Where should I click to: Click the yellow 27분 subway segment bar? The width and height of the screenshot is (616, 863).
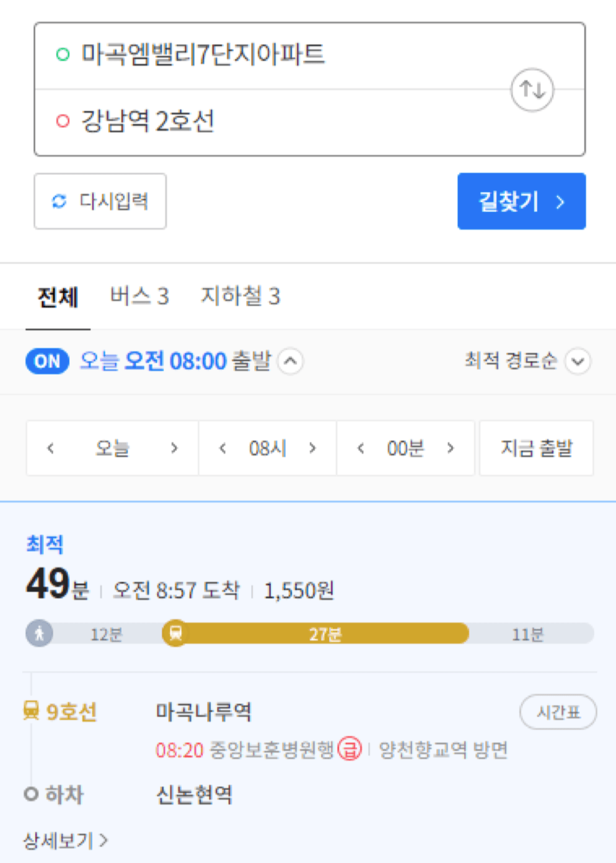pos(322,634)
